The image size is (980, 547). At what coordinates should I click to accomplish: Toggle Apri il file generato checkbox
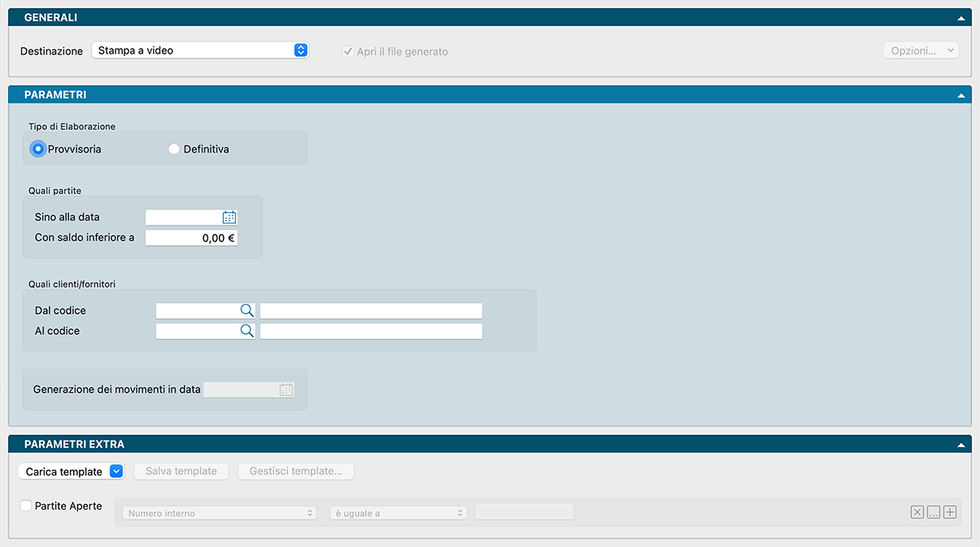[x=349, y=51]
